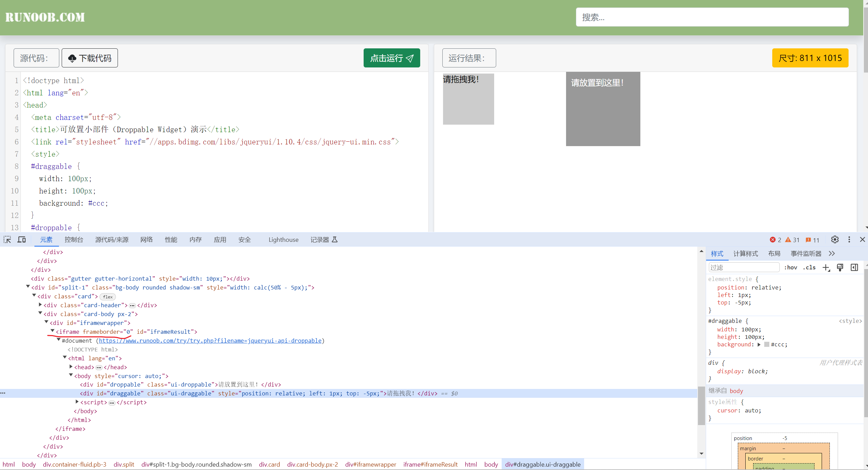Show more style pane tabs
This screenshot has height=470, width=868.
pos(832,254)
